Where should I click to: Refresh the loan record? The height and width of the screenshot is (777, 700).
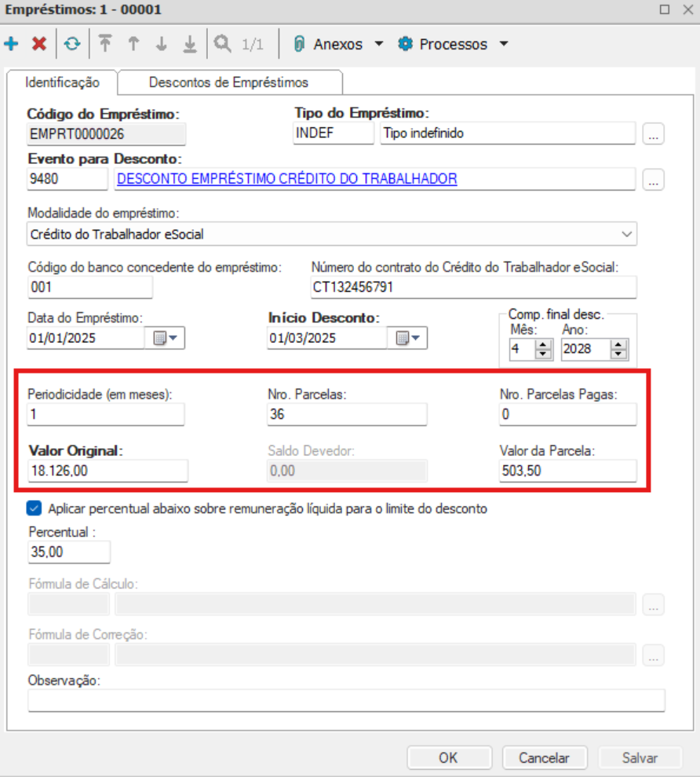coord(72,44)
